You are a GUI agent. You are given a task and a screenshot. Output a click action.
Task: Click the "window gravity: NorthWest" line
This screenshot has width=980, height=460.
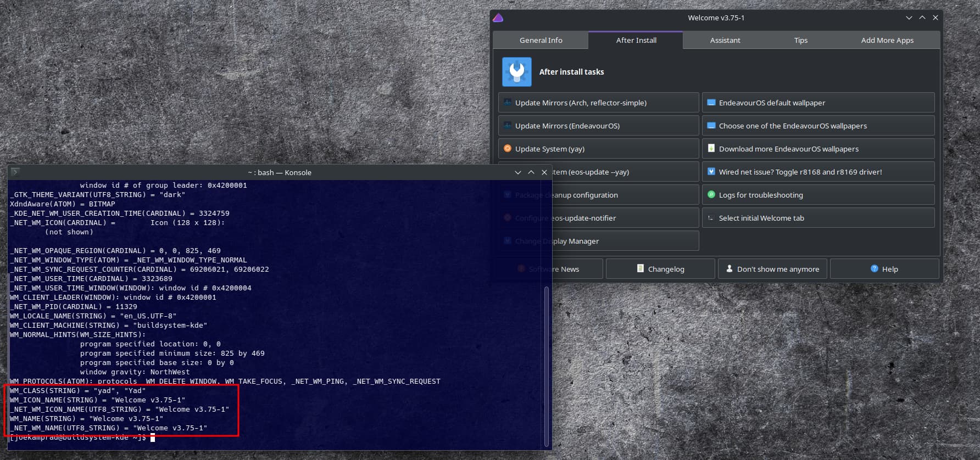(135, 372)
